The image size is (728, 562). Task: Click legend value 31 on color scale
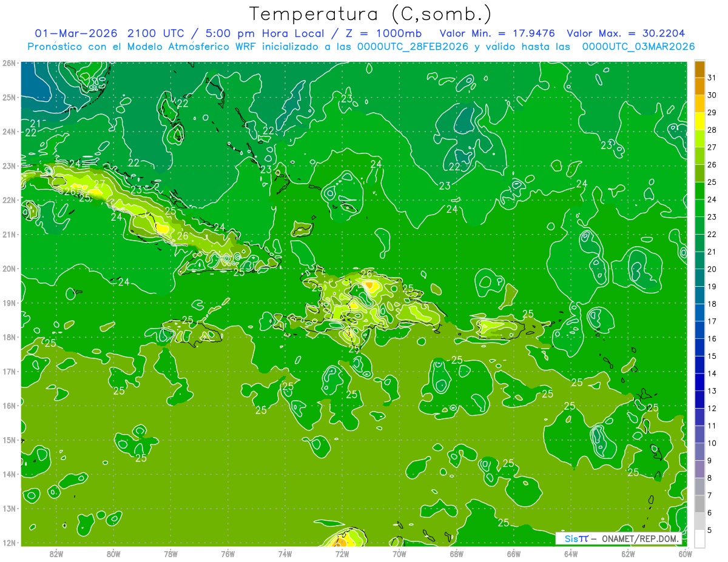[712, 78]
